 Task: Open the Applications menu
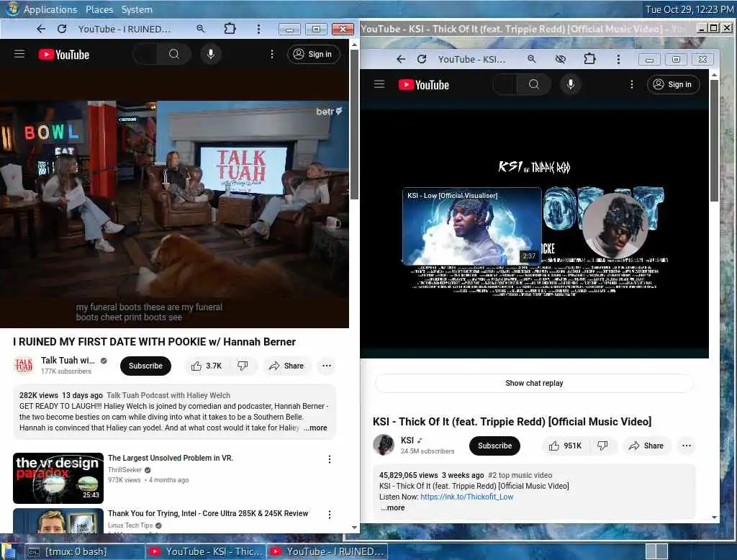tap(50, 9)
